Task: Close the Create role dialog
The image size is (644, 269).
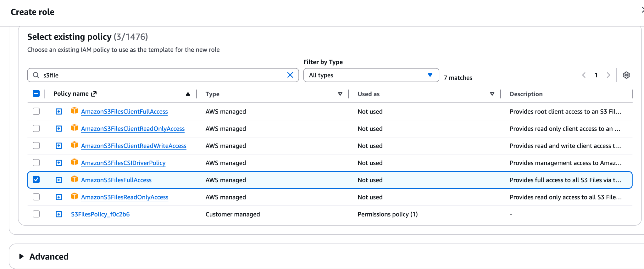Action: [x=642, y=10]
